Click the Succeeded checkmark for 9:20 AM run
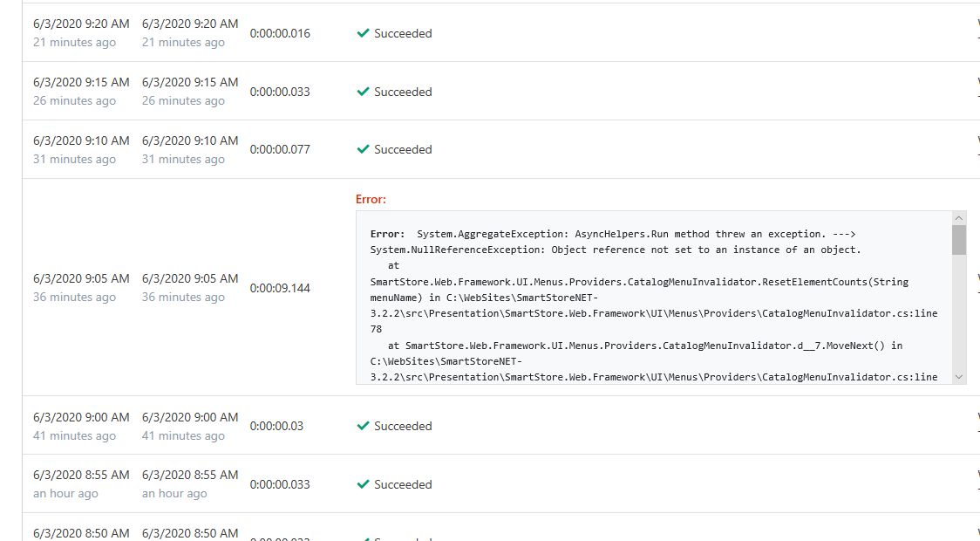 tap(363, 33)
